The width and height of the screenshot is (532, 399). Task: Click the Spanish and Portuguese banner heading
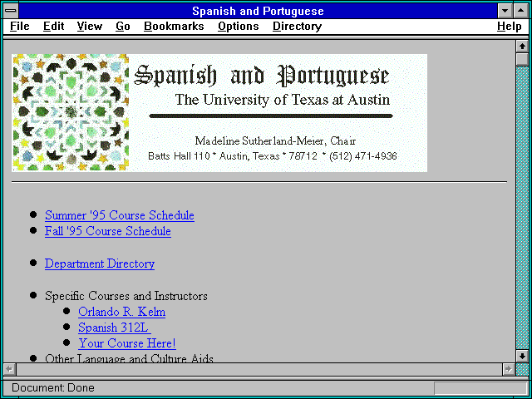[262, 75]
